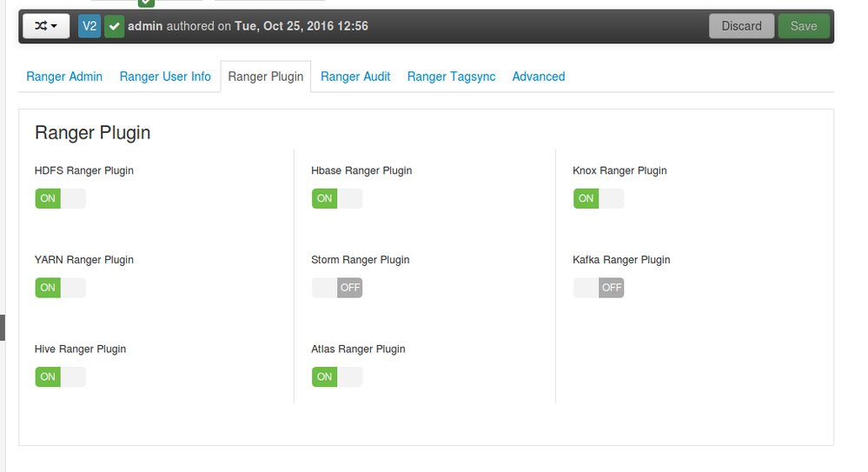
Task: Click the Kafka Ranger Plugin label
Action: coord(621,260)
